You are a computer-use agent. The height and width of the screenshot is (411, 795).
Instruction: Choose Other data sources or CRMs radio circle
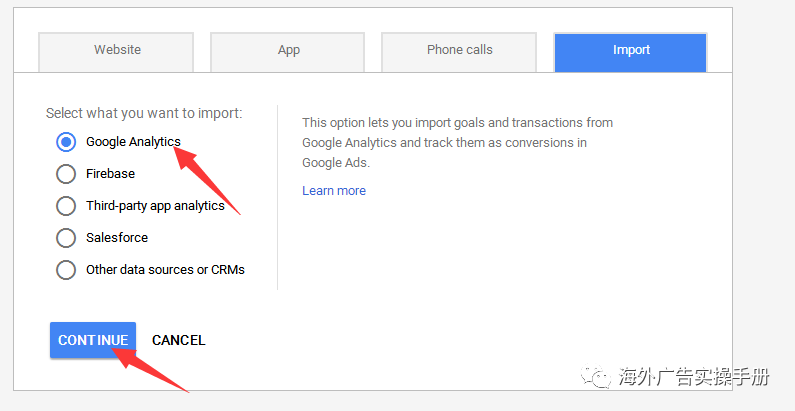click(66, 270)
